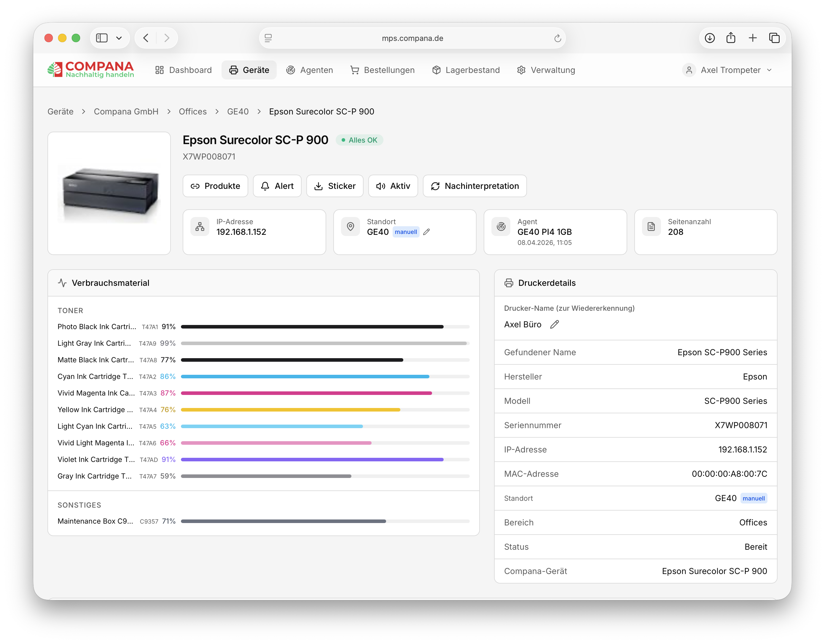The width and height of the screenshot is (825, 644).
Task: Click the reload page icon in address bar
Action: 557,38
